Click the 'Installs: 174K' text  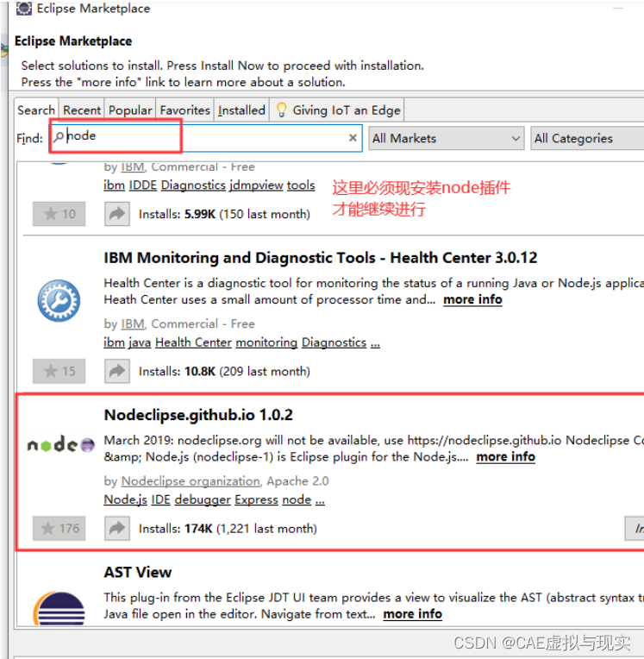[176, 528]
